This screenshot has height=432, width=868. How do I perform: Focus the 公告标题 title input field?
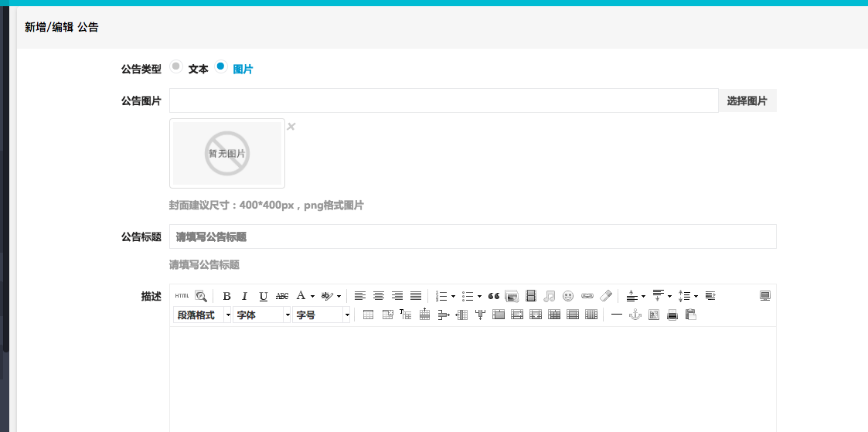point(473,236)
